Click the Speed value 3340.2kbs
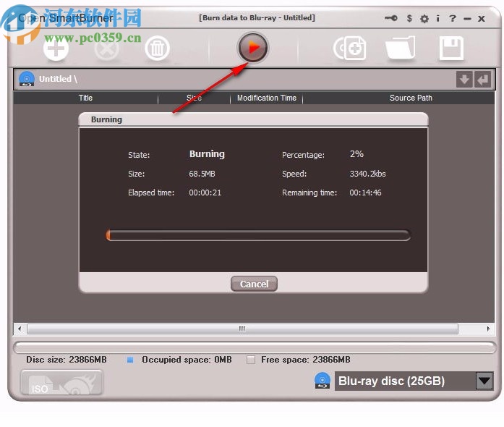This screenshot has width=504, height=427. pos(368,174)
